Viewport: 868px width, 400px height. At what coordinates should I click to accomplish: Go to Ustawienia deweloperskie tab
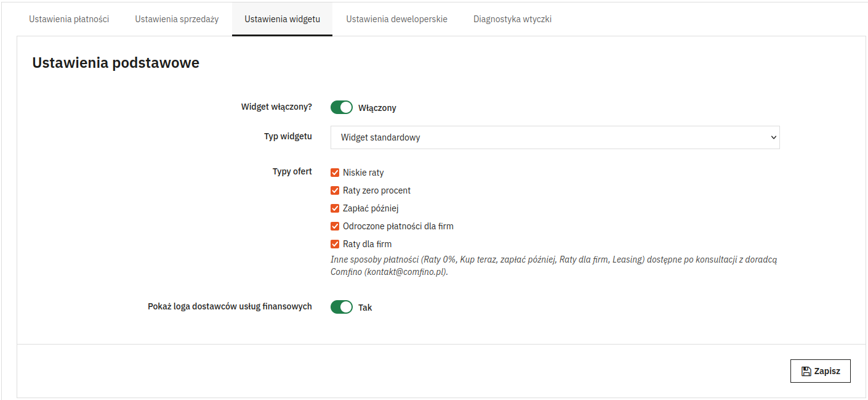(396, 19)
